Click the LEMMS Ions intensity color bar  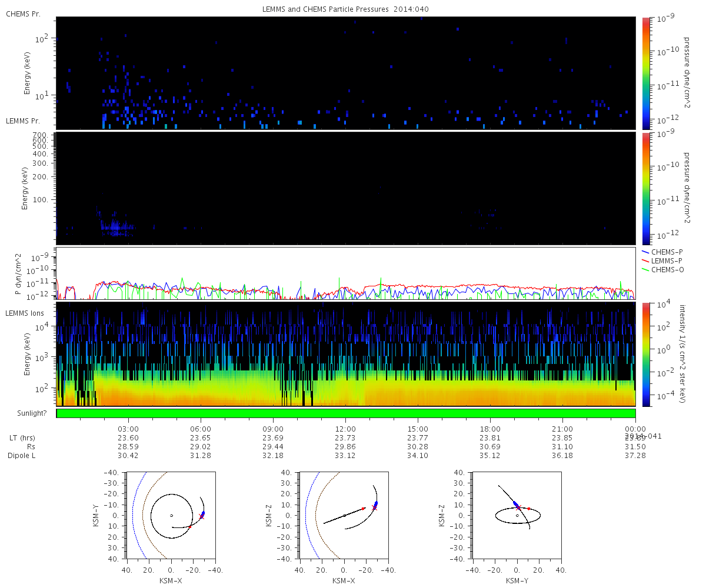pos(646,355)
